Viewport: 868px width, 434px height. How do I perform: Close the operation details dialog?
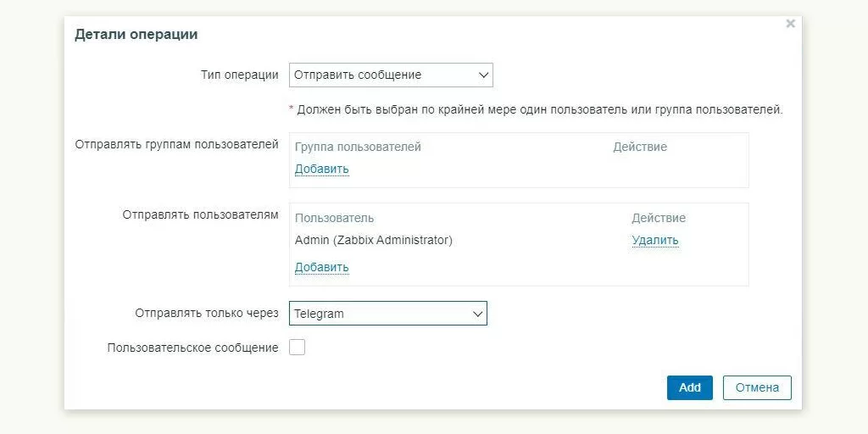[x=790, y=24]
